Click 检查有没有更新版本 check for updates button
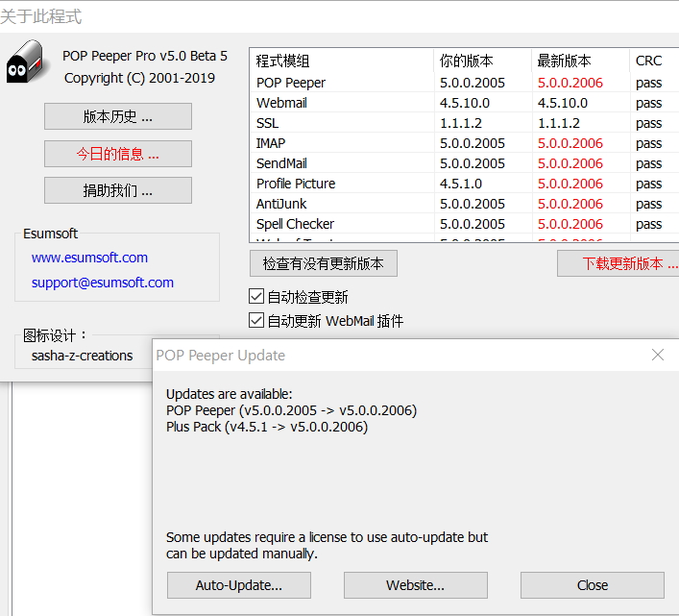679x616 pixels. click(324, 263)
